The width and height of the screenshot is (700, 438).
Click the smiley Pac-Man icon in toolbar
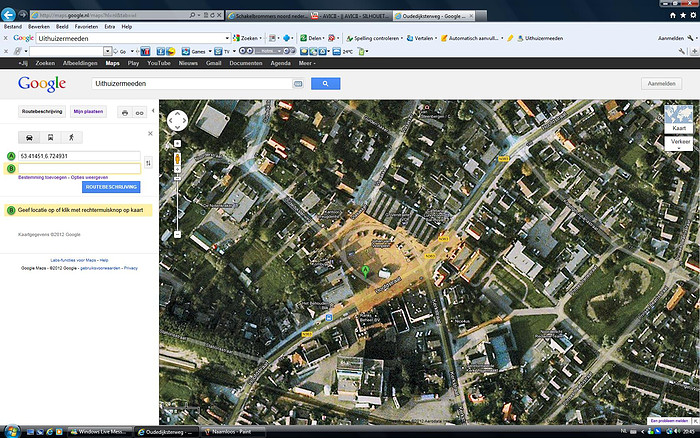pos(171,51)
